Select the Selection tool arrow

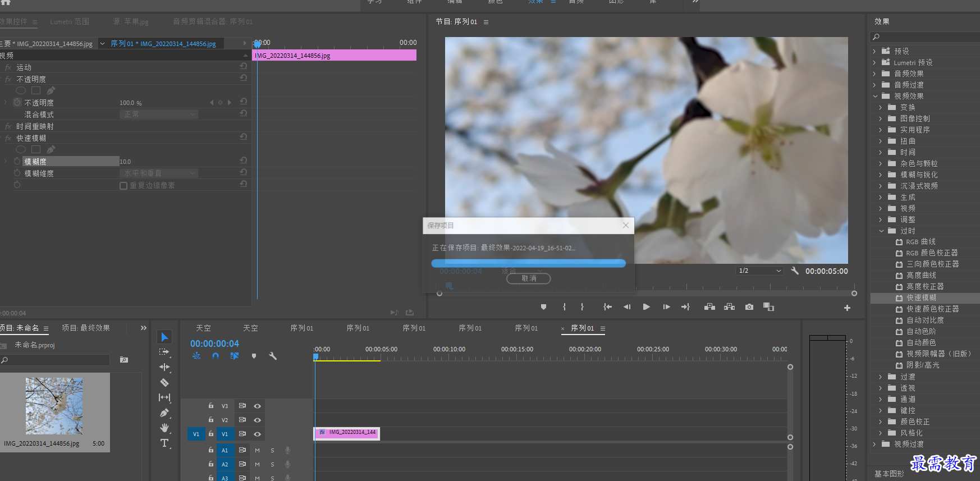tap(164, 337)
